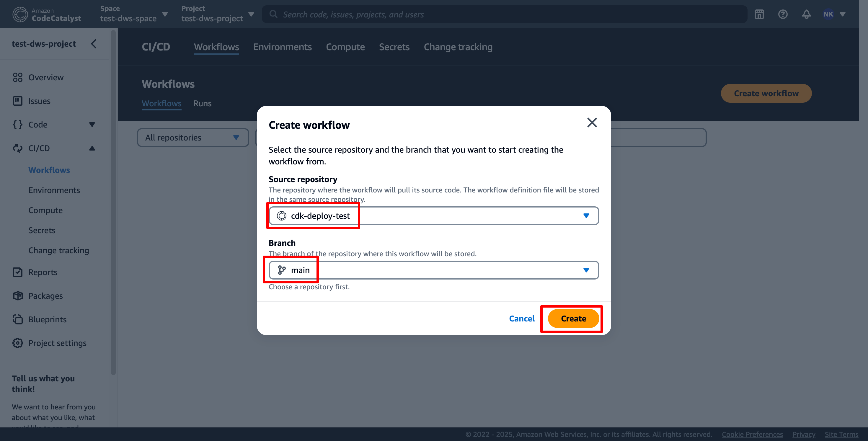
Task: Switch to the Secrets top tab
Action: tap(394, 47)
